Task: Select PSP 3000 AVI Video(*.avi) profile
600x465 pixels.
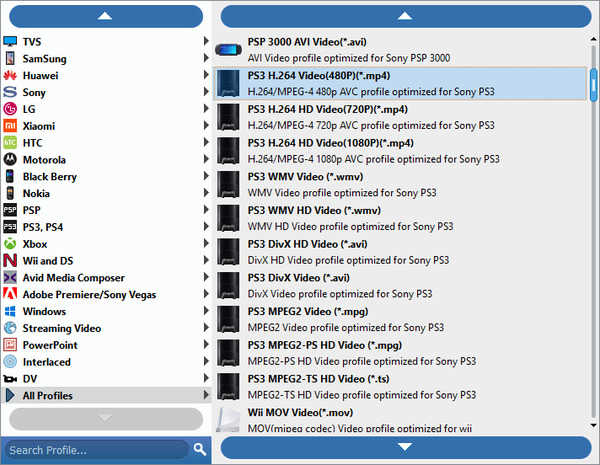Action: coord(400,50)
